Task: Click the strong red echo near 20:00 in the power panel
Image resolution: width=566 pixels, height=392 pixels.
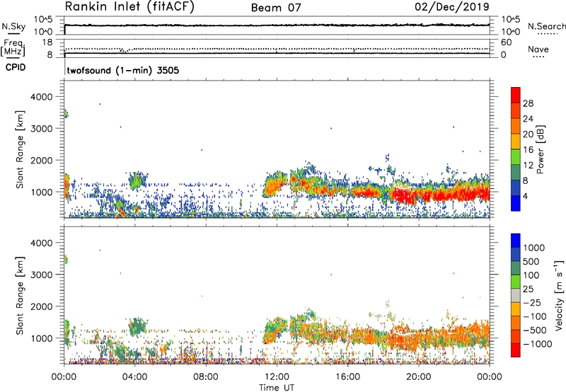Action: [404, 196]
